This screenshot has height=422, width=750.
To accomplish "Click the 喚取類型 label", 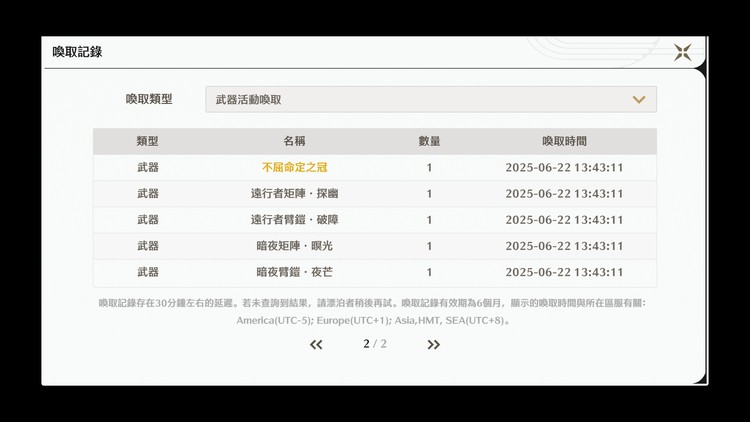I will click(x=149, y=99).
